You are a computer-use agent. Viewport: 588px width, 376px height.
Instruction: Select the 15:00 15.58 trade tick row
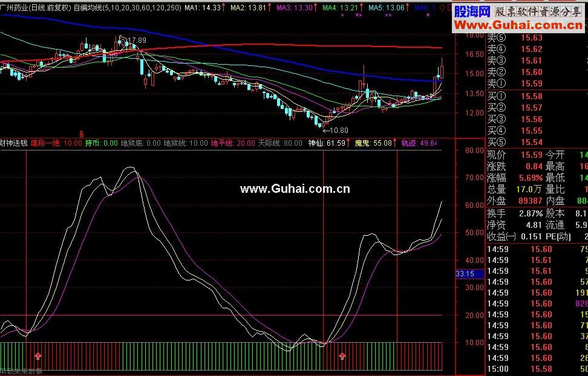click(537, 369)
